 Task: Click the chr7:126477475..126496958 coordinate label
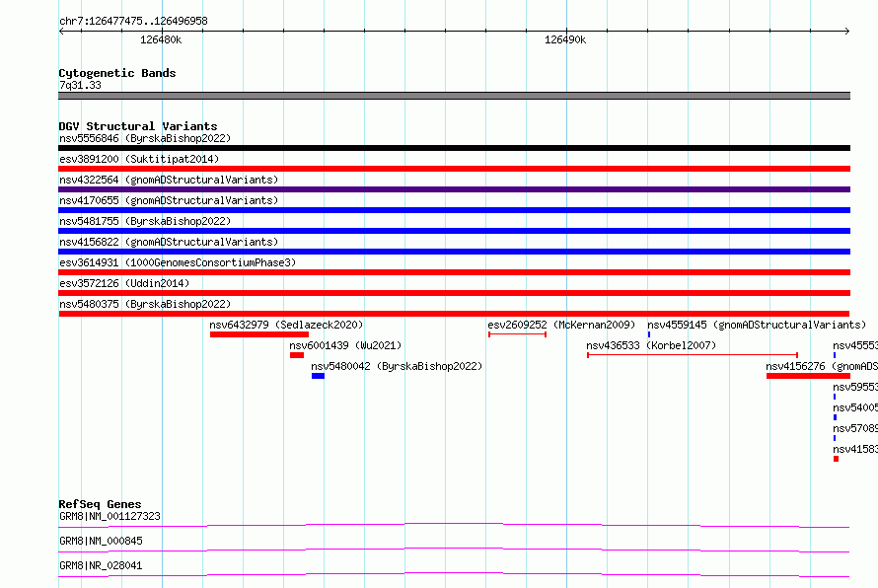[x=133, y=21]
